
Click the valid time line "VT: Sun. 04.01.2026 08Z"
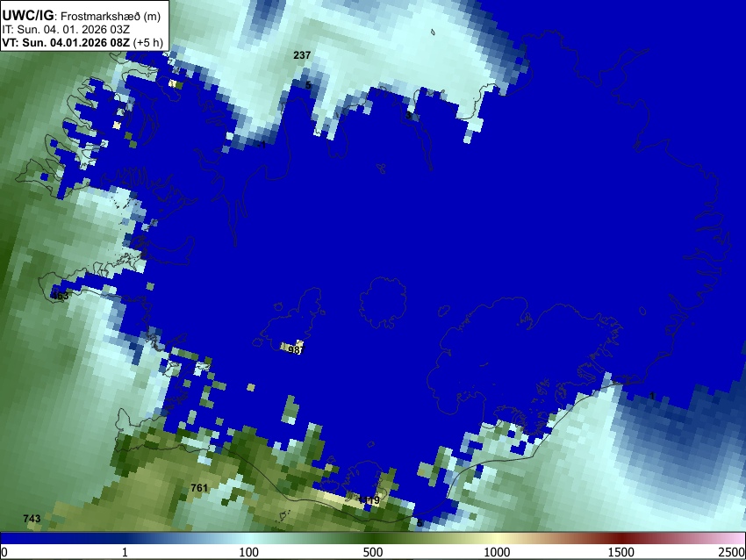click(66, 42)
